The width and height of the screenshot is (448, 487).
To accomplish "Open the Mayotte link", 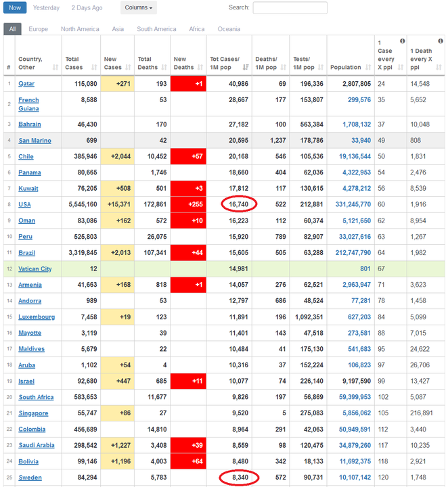I will click(30, 333).
